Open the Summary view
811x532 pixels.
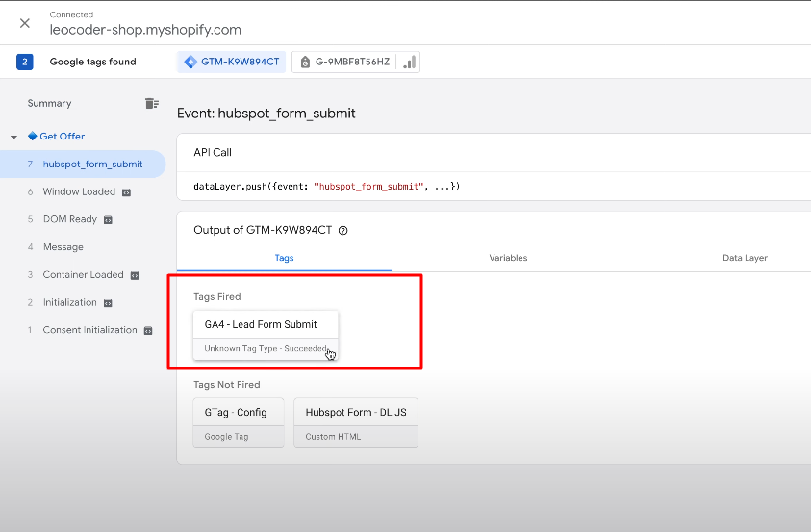49,103
